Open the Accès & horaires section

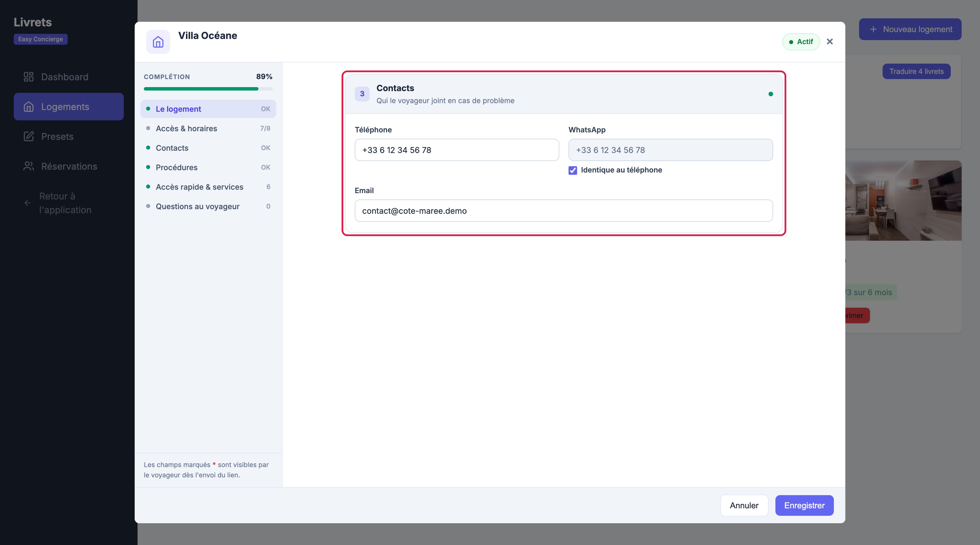coord(208,129)
